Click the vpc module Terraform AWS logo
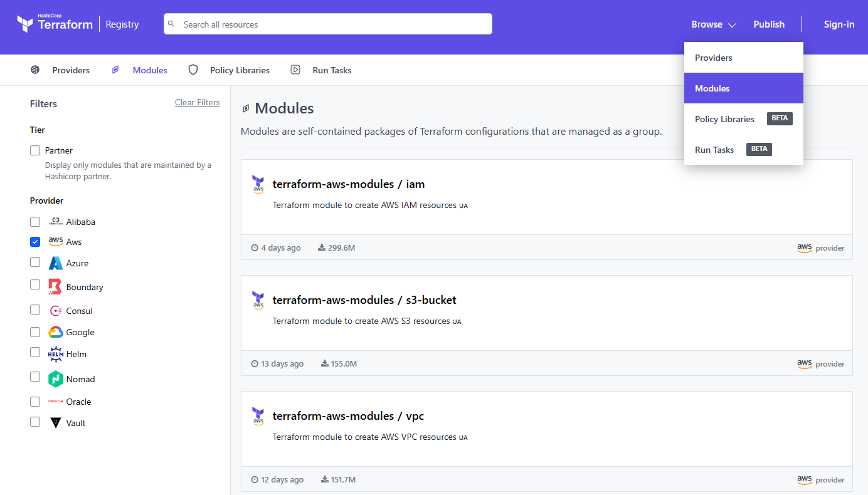 258,417
